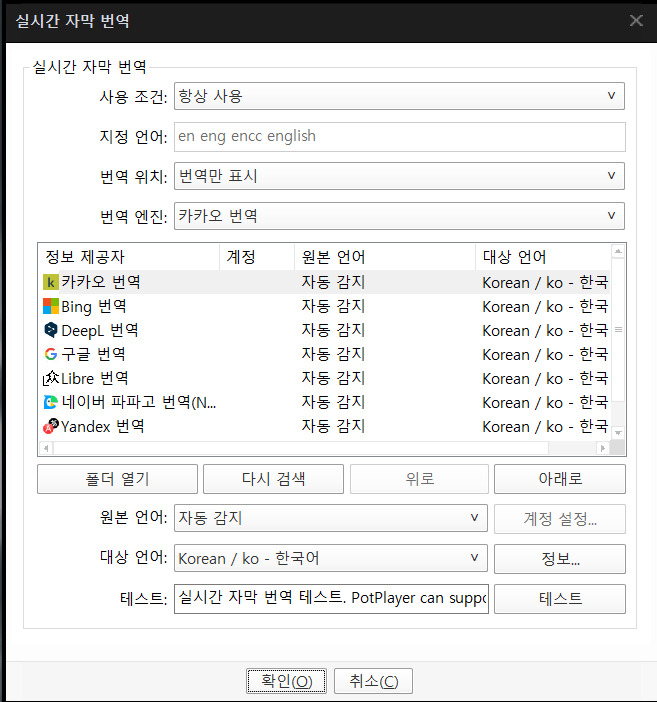657x702 pixels.
Task: Select the Bing 번역 row text
Action: pyautogui.click(x=94, y=306)
